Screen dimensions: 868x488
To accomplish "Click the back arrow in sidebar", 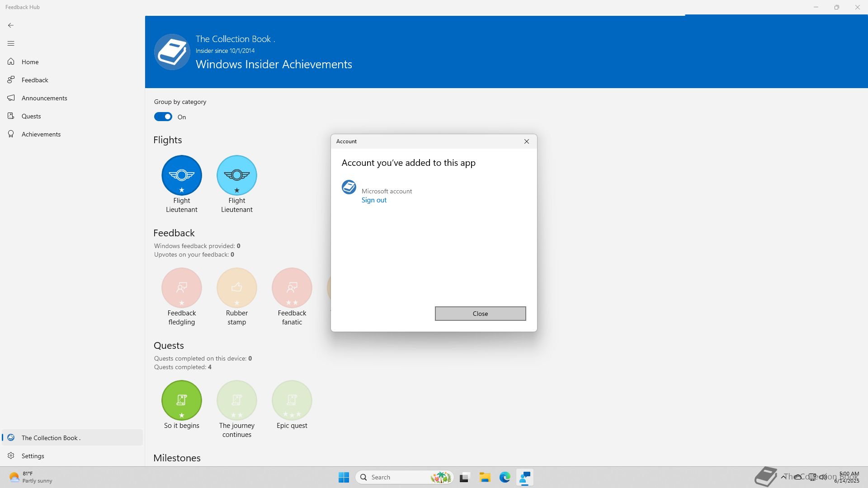I will (x=11, y=25).
